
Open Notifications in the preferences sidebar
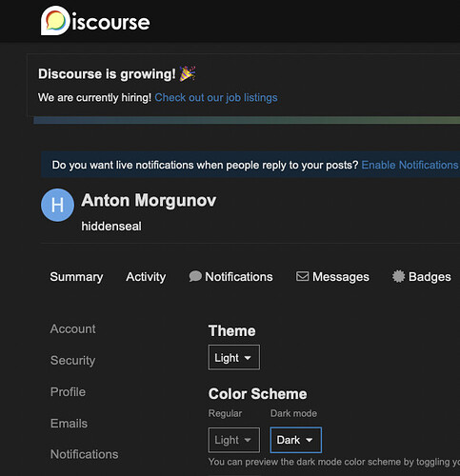click(84, 454)
